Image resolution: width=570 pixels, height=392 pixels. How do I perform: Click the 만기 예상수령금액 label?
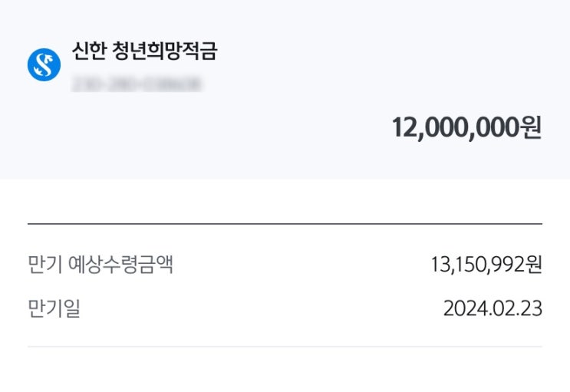tap(100, 265)
